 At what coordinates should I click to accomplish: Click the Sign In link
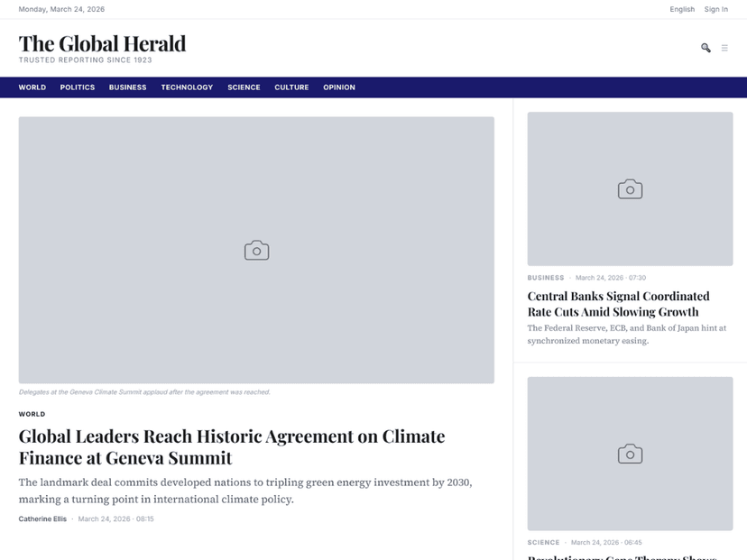(x=715, y=9)
